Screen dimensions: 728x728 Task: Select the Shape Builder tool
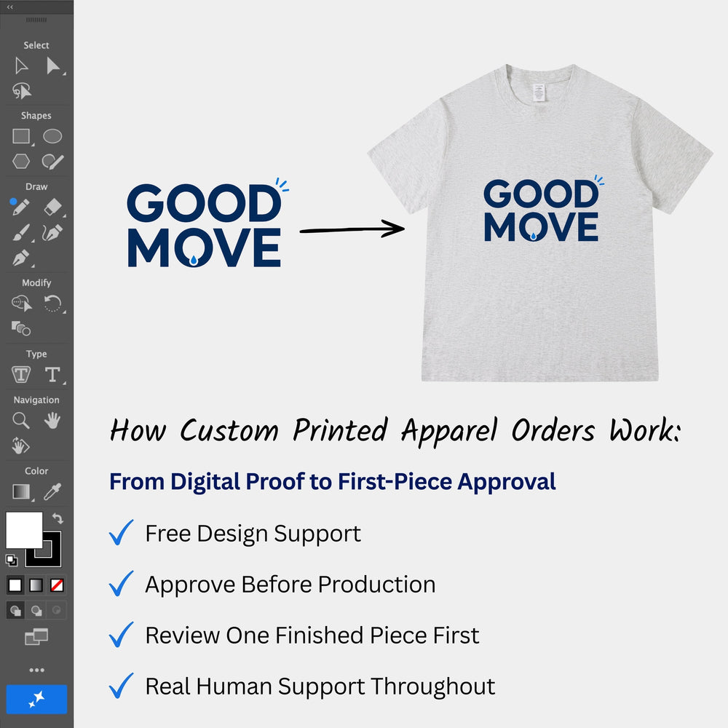[x=21, y=328]
